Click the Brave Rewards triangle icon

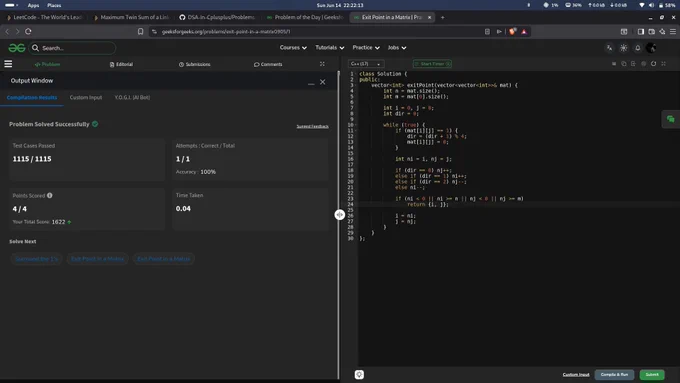[x=524, y=31]
